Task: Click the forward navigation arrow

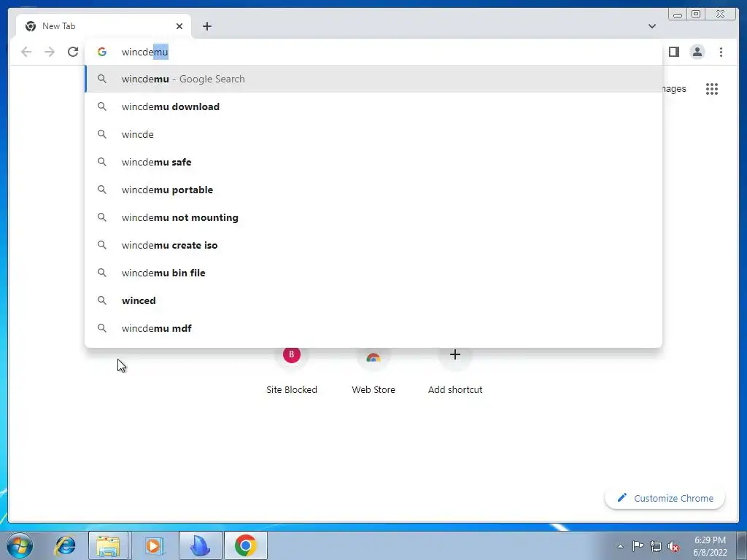Action: click(x=50, y=52)
